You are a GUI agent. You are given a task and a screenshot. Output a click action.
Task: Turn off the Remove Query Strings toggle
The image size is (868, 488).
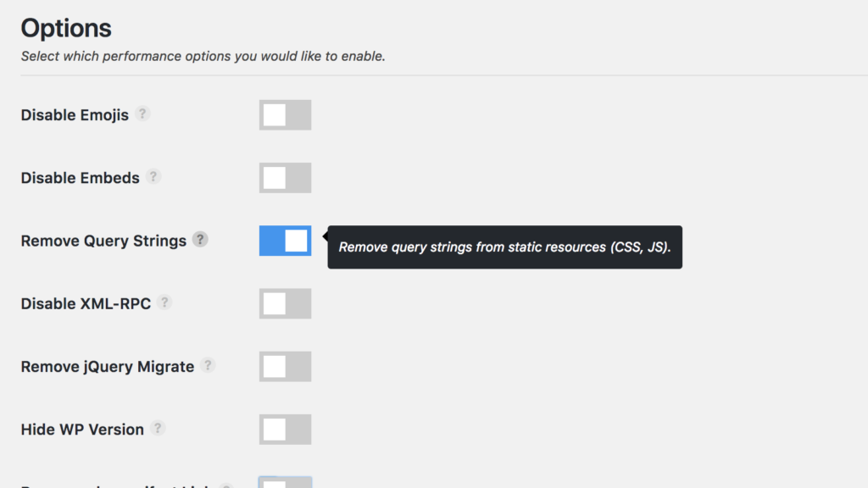pos(285,241)
